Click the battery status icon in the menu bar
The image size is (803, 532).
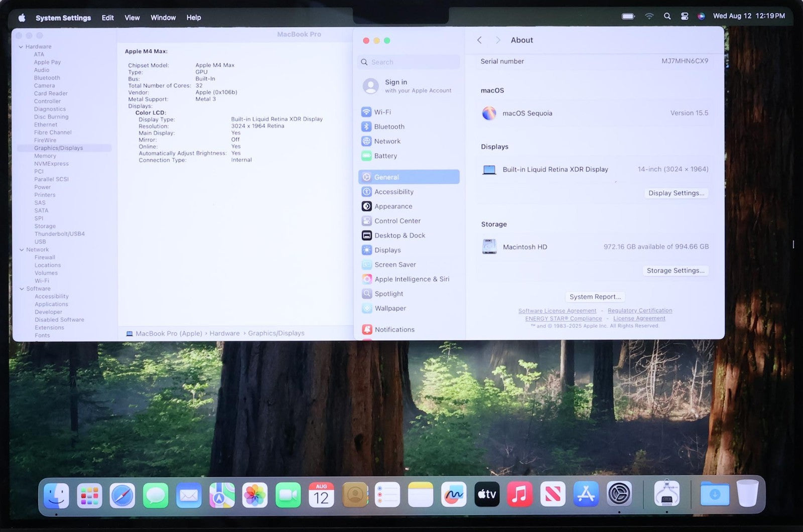pyautogui.click(x=628, y=16)
